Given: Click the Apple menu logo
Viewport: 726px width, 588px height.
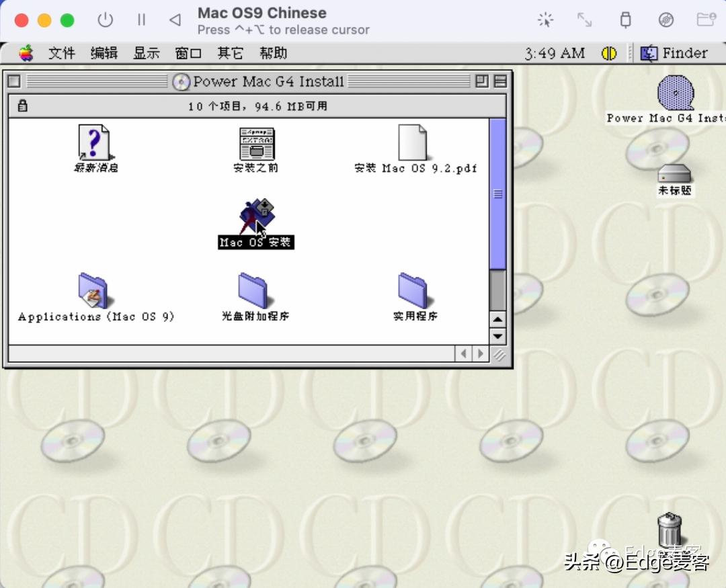Looking at the screenshot, I should click(25, 52).
